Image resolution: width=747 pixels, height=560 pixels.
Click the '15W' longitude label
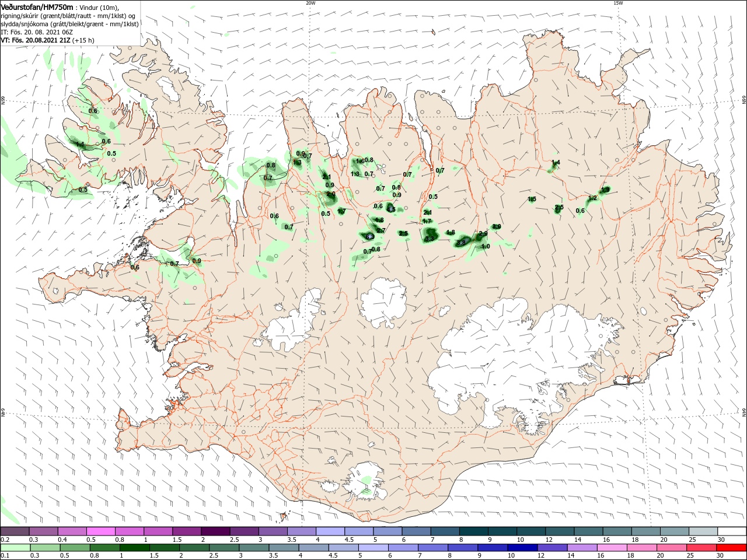618,3
